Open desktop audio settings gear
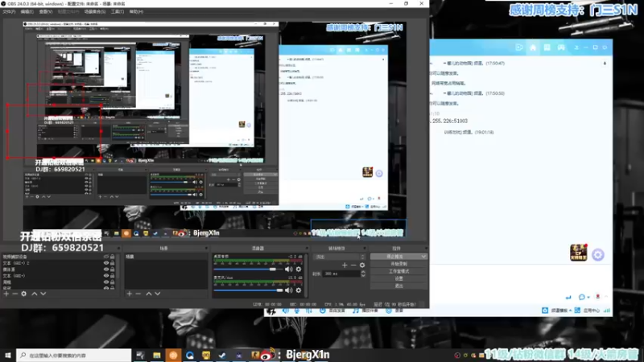The height and width of the screenshot is (362, 644). pyautogui.click(x=299, y=269)
